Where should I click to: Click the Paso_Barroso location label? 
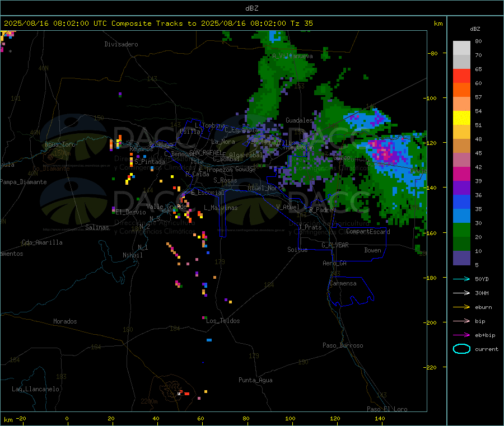pyautogui.click(x=343, y=345)
